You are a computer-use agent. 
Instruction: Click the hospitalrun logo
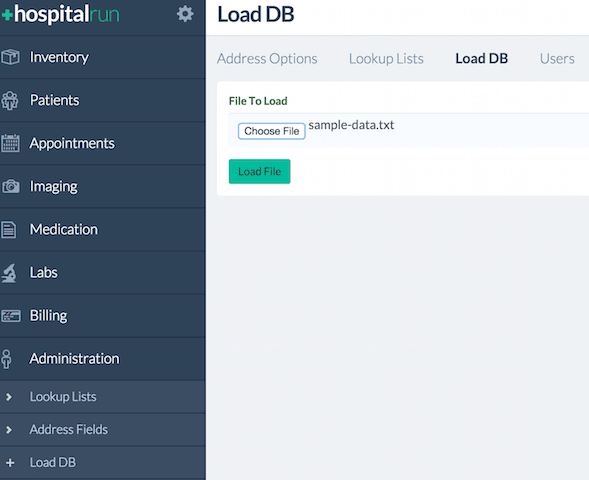click(x=60, y=15)
